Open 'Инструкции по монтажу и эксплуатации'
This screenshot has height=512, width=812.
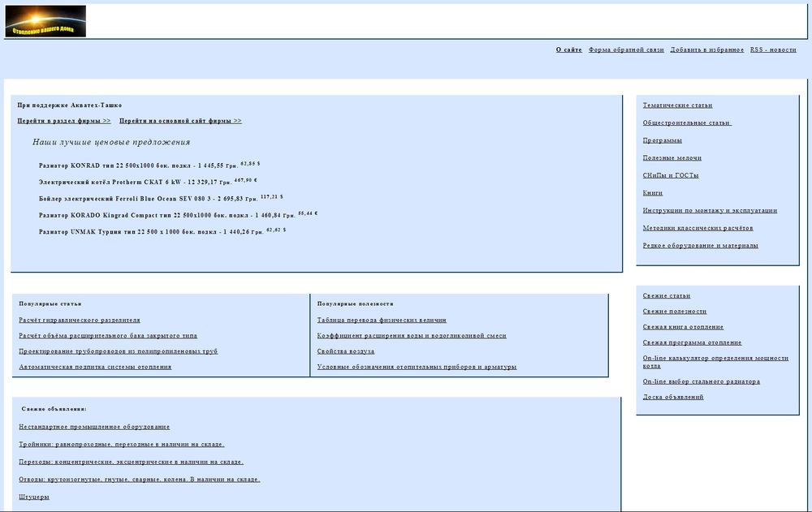[x=710, y=211]
